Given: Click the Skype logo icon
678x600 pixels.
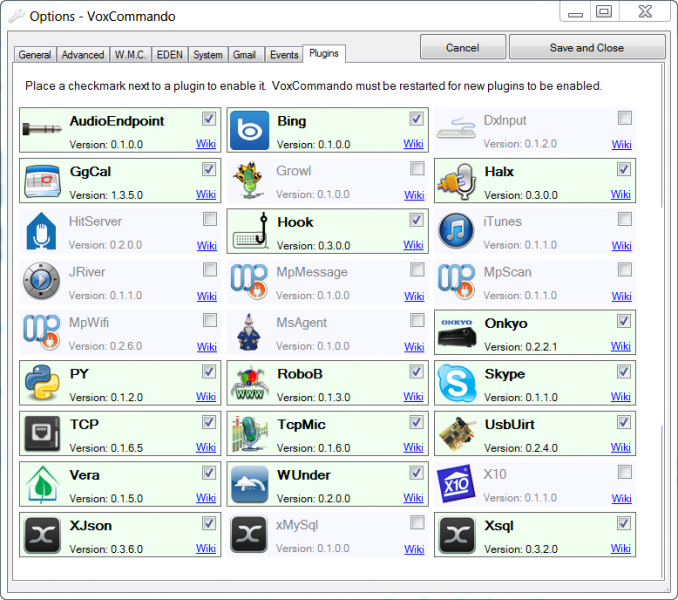Looking at the screenshot, I should point(457,383).
